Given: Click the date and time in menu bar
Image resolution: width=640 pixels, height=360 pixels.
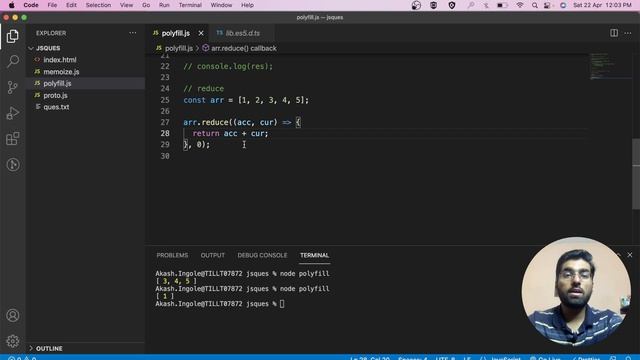Looking at the screenshot, I should (x=602, y=5).
